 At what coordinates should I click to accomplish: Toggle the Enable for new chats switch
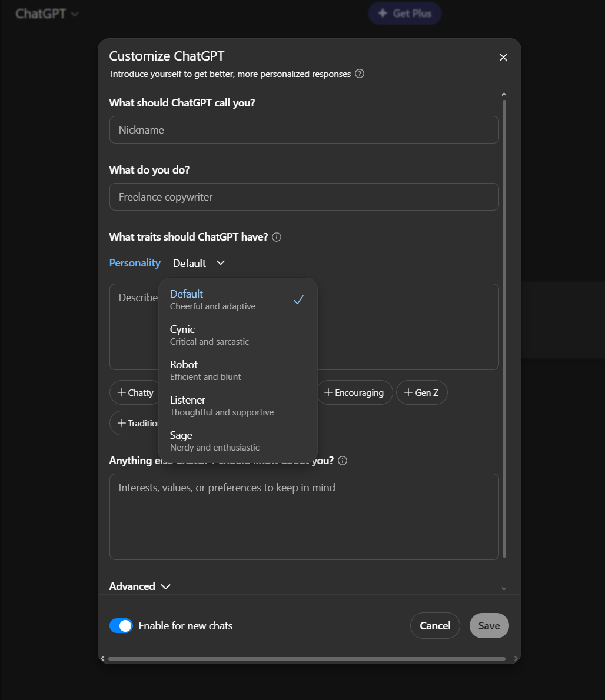(x=121, y=626)
